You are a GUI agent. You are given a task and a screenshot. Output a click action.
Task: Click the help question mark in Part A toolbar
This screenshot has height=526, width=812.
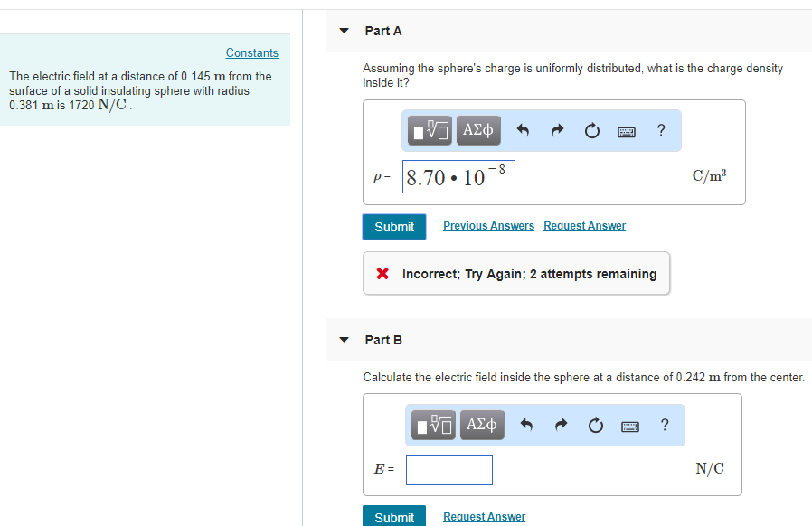660,130
